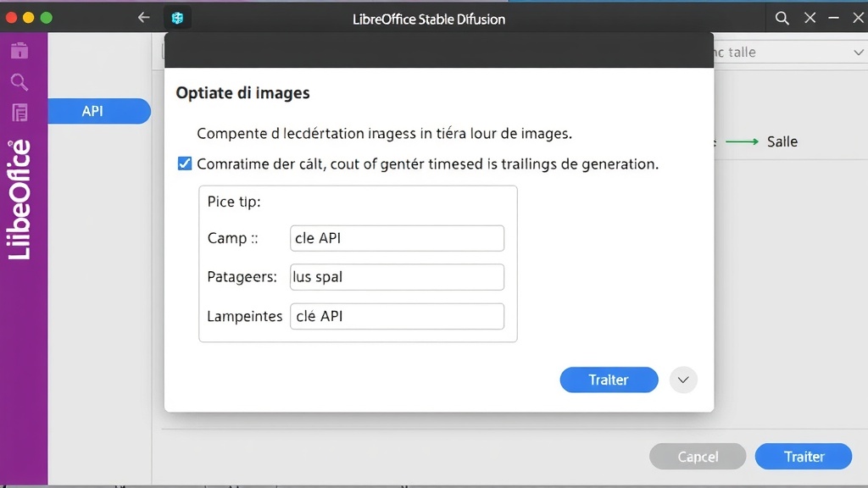Click the chevron arrow on the nc talle combo
This screenshot has width=868, height=488.
coord(857,52)
